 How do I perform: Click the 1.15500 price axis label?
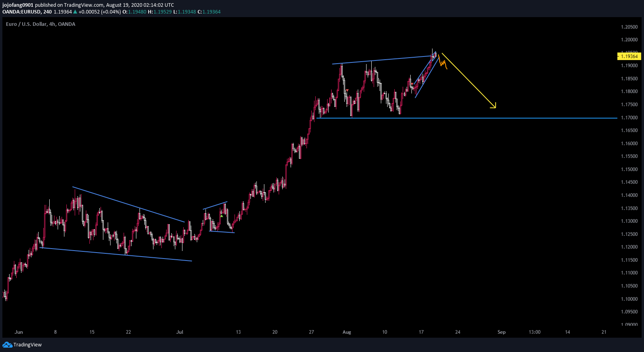pyautogui.click(x=629, y=156)
